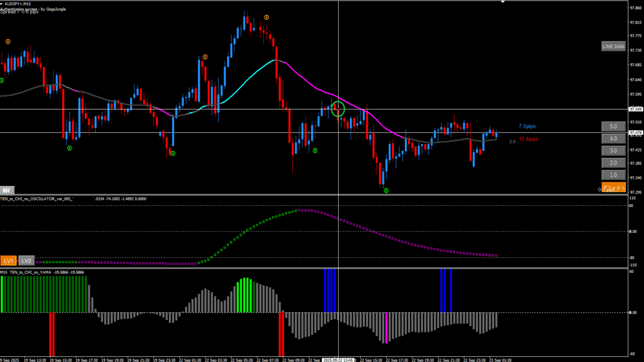This screenshot has width=644, height=362.
Task: Select the 1.0 value button
Action: [x=613, y=175]
